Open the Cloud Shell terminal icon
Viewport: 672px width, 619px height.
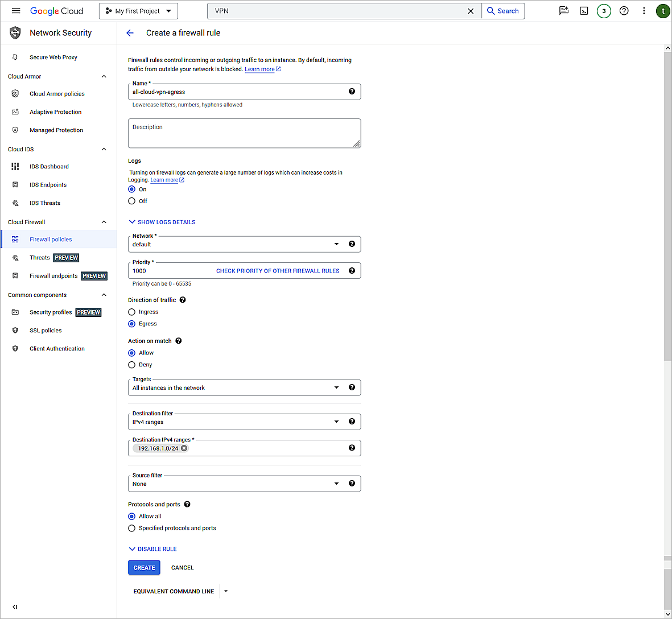coord(584,10)
